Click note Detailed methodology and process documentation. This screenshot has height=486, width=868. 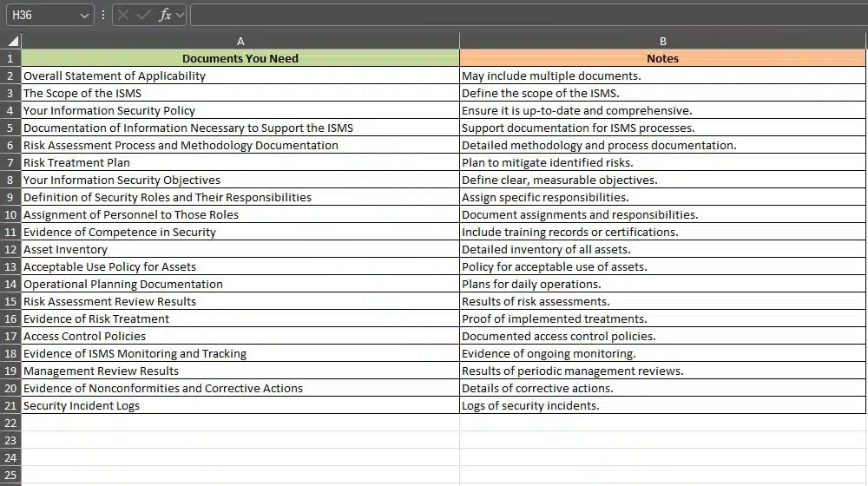pyautogui.click(x=662, y=145)
